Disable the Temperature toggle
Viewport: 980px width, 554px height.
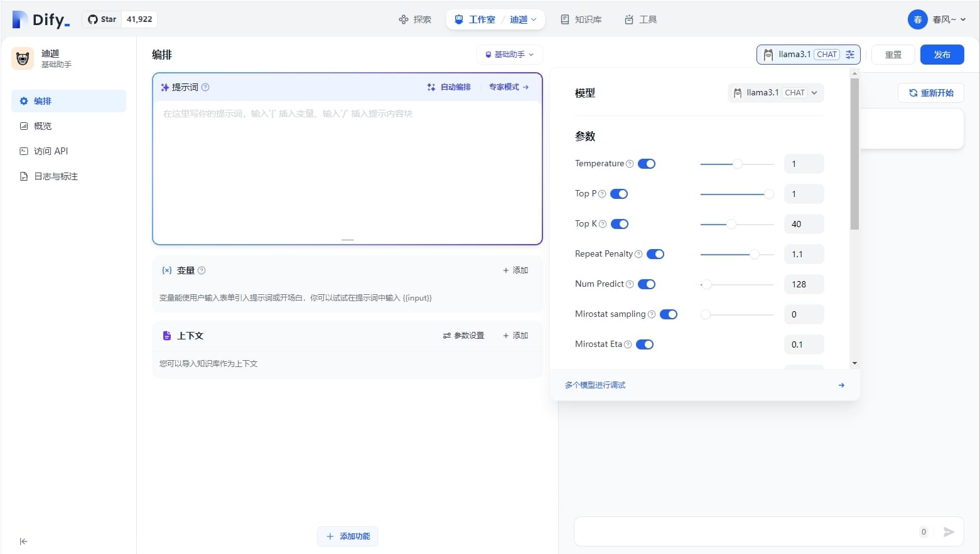point(647,164)
